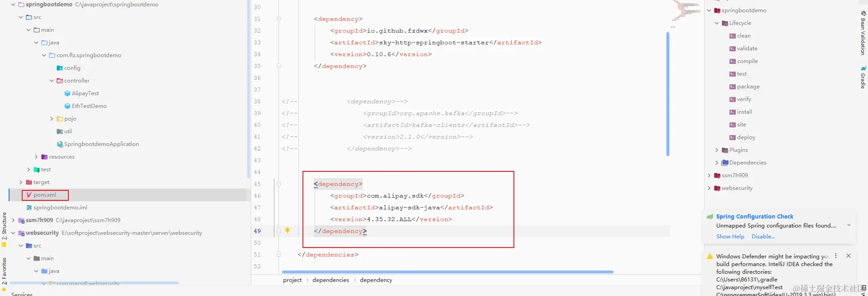The width and height of the screenshot is (868, 296).
Task: Open the Favorites tool window tab
Action: point(4,274)
